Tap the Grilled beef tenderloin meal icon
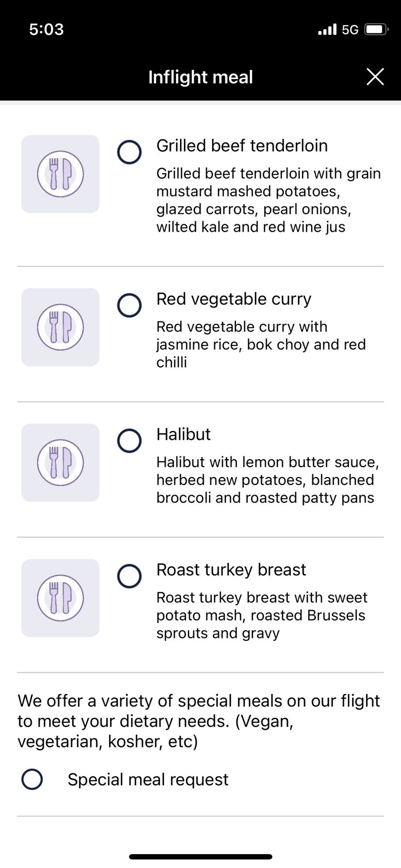 click(x=60, y=174)
